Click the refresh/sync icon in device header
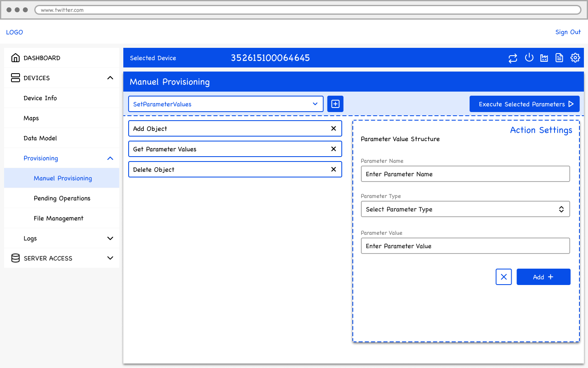588x368 pixels. 513,58
